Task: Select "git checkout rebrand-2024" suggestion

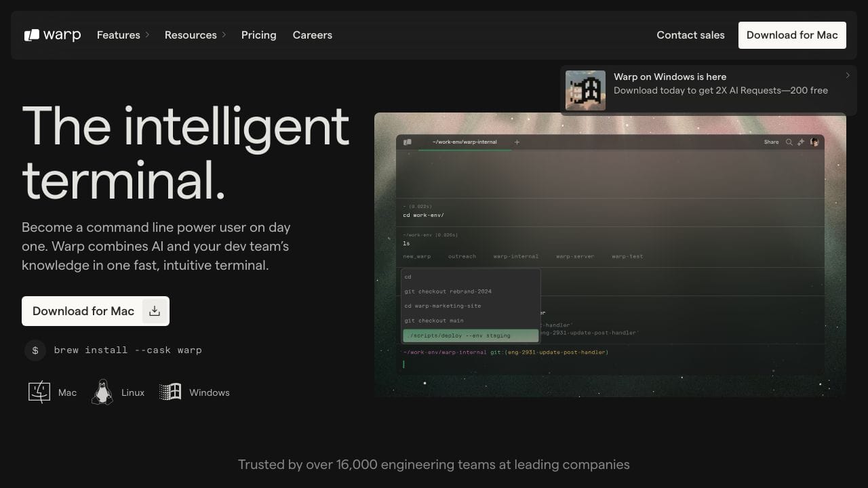Action: click(x=471, y=291)
